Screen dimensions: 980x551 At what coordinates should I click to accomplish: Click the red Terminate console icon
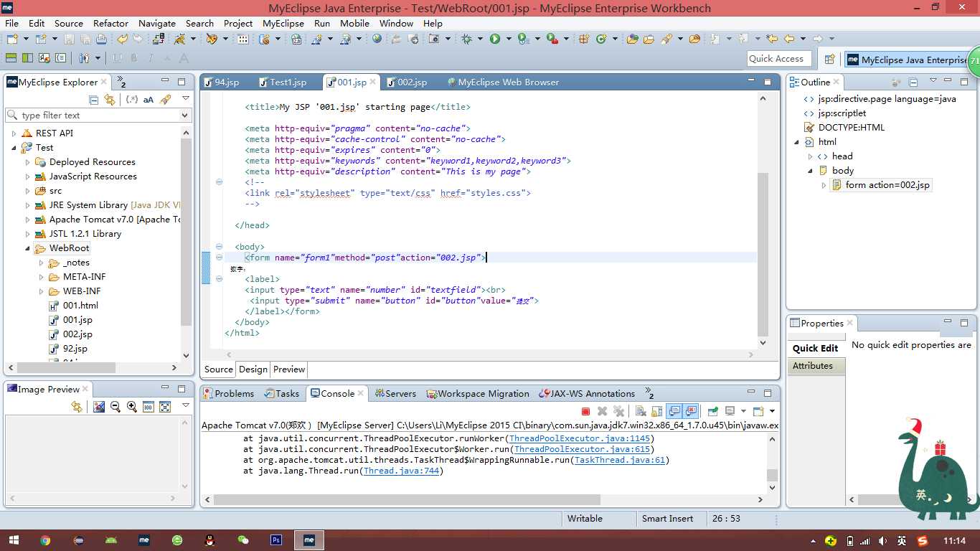(x=586, y=411)
